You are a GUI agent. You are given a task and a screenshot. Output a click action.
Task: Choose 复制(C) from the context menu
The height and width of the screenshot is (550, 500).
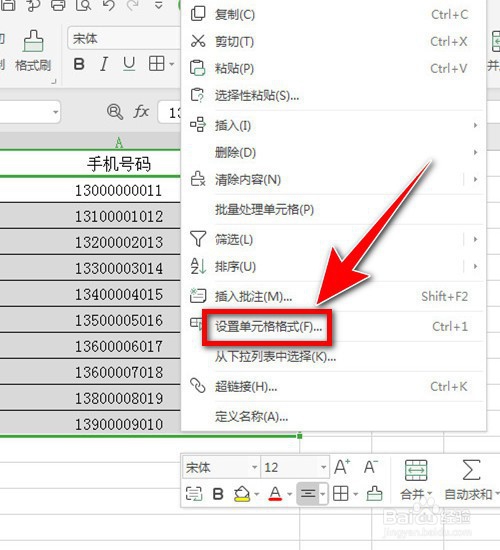click(x=333, y=14)
